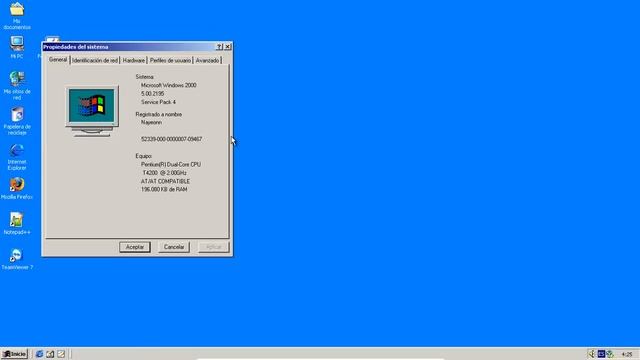The width and height of the screenshot is (640, 360).
Task: Click the Aceptar button
Action: point(135,247)
